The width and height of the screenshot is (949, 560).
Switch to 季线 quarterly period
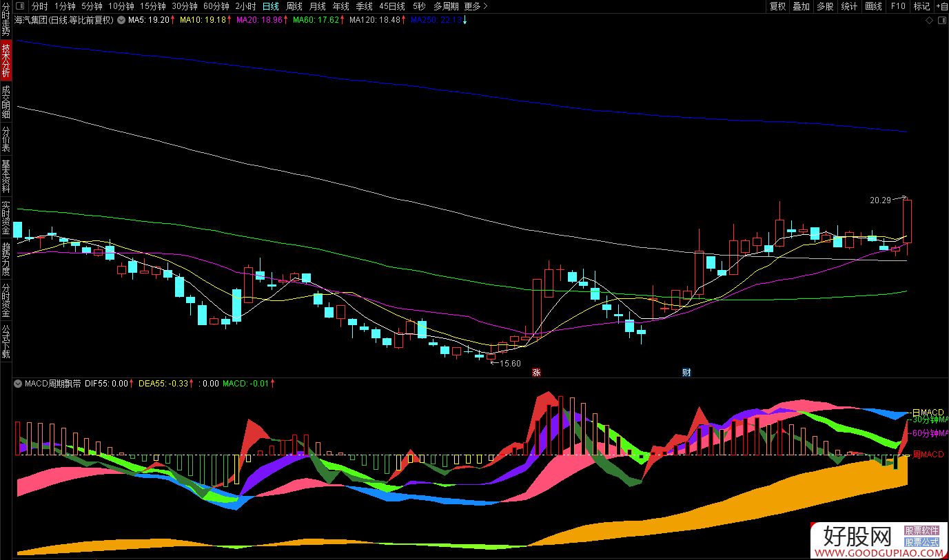[364, 6]
